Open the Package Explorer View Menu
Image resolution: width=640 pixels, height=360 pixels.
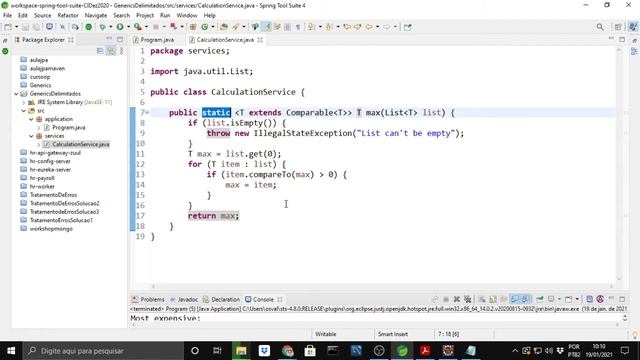121,51
